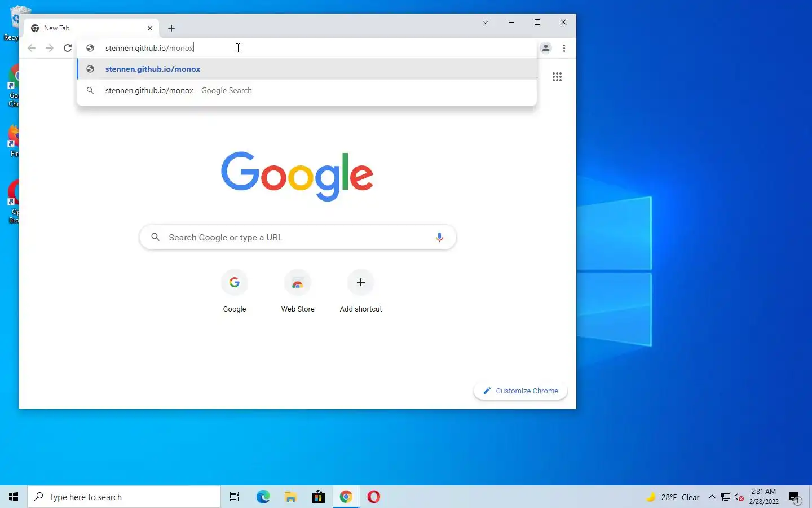Screen dimensions: 812x508
Task: Click the network icon in the system tray
Action: (x=726, y=497)
